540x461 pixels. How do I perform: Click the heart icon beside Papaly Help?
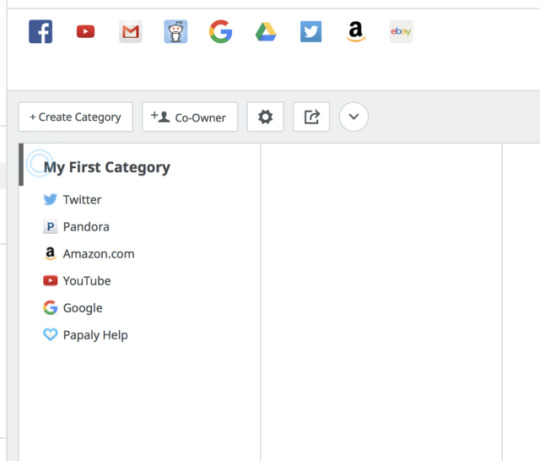50,335
